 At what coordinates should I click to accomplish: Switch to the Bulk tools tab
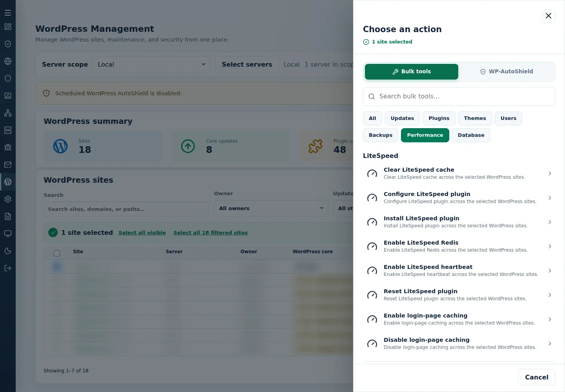(412, 72)
